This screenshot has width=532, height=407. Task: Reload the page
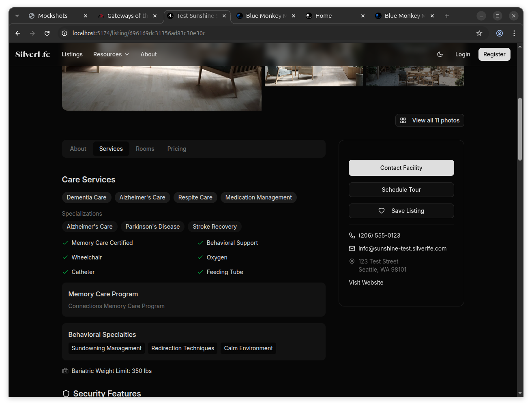click(x=47, y=33)
